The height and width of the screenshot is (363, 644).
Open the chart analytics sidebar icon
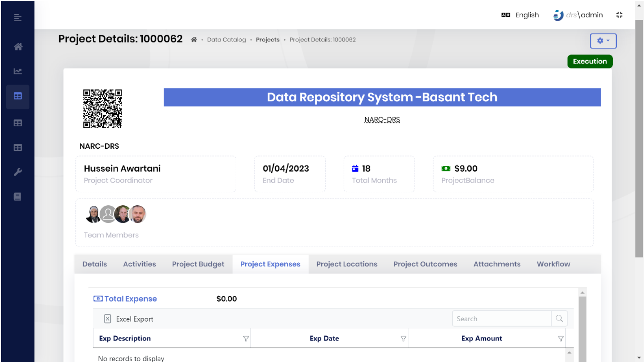(x=18, y=71)
